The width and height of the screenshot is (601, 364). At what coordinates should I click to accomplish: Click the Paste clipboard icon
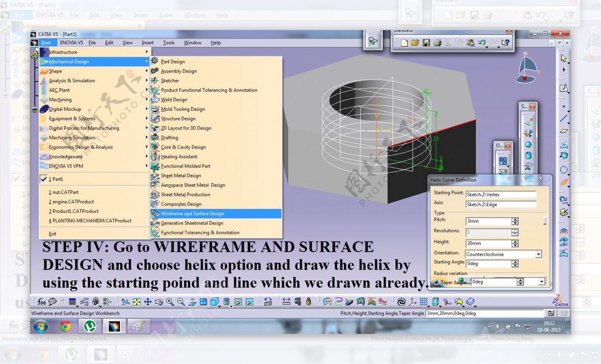coord(470,43)
